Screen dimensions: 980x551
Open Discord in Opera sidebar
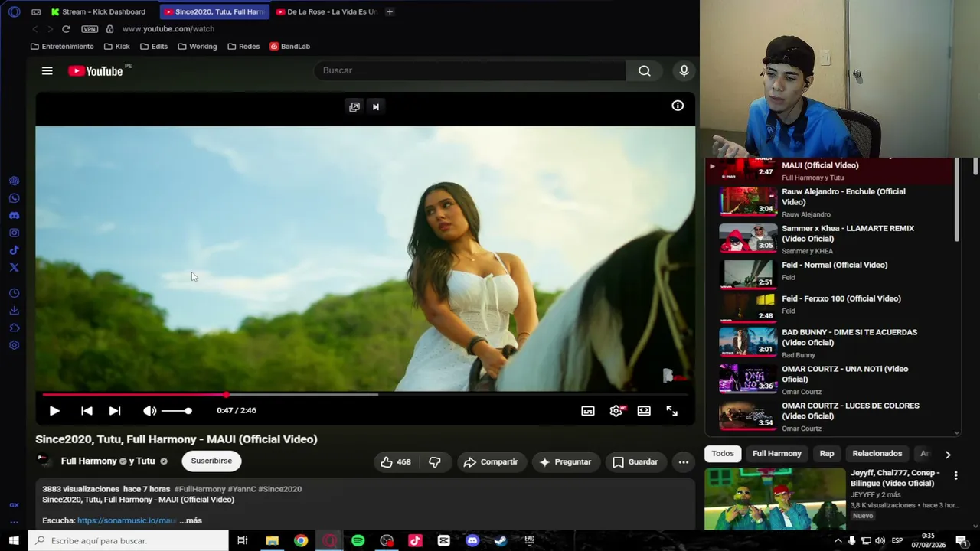click(14, 216)
